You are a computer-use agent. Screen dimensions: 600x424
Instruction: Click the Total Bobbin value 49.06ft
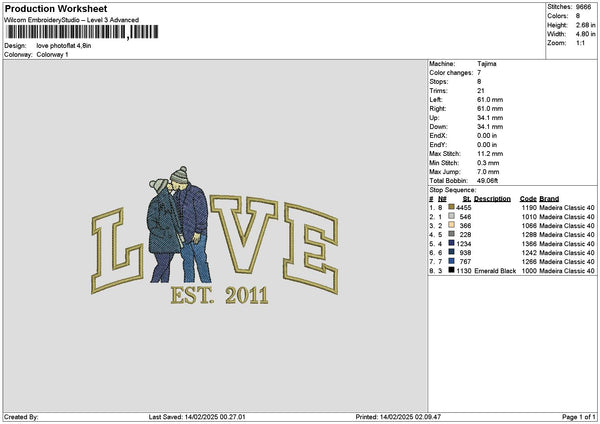tap(488, 181)
